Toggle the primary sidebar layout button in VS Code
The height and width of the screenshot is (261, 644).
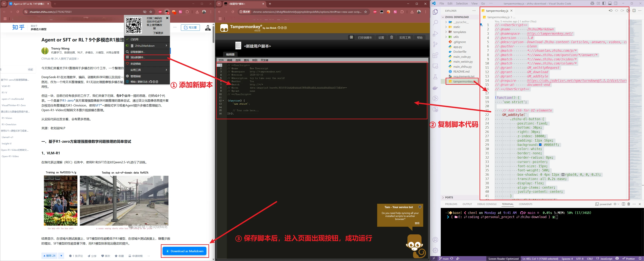604,4
